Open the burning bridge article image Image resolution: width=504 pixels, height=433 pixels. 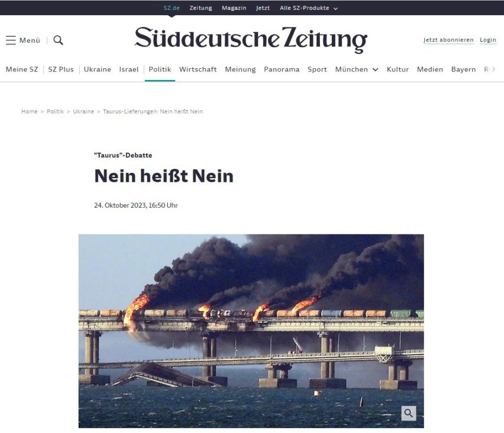(x=251, y=331)
